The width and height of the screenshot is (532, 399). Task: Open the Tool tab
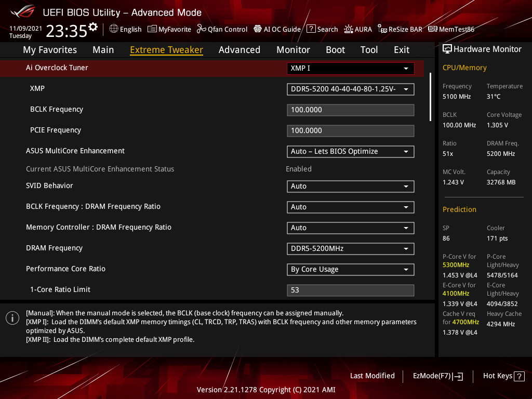[369, 50]
